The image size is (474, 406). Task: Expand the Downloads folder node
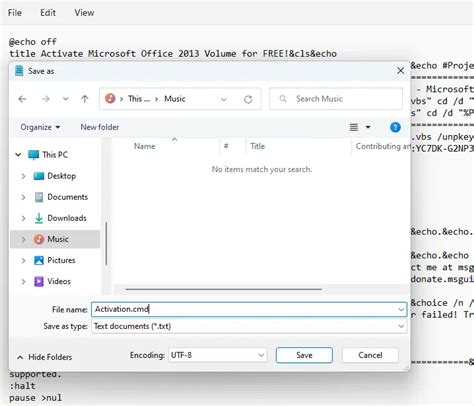coord(23,218)
